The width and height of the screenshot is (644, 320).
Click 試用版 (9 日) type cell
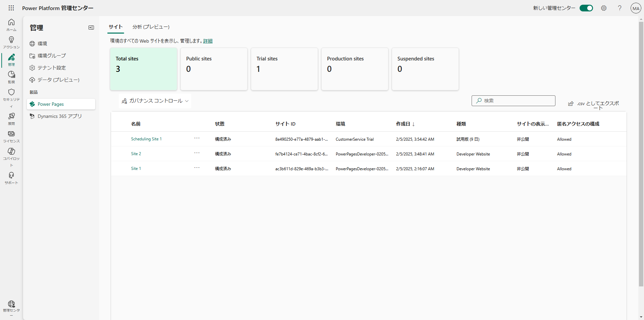point(468,139)
